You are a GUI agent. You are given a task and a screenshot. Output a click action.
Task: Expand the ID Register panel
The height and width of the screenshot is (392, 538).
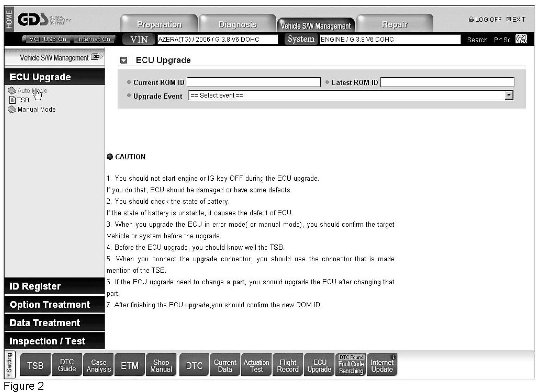pos(54,286)
